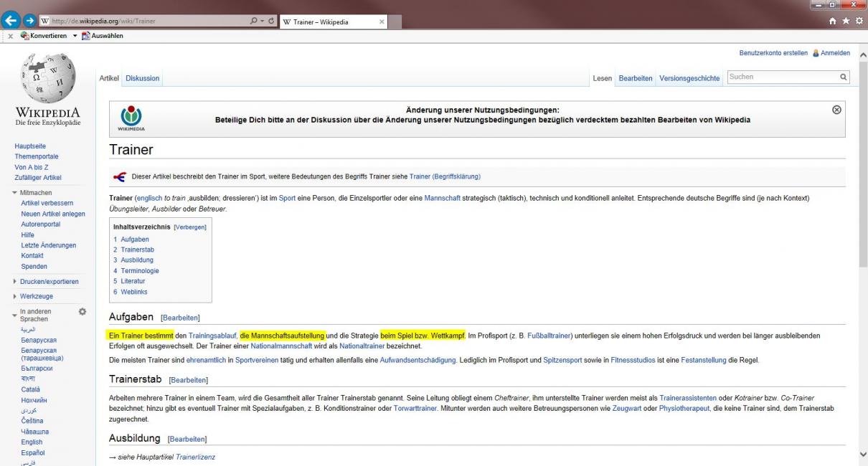
Task: Click Spenden in the sidebar
Action: click(x=34, y=266)
